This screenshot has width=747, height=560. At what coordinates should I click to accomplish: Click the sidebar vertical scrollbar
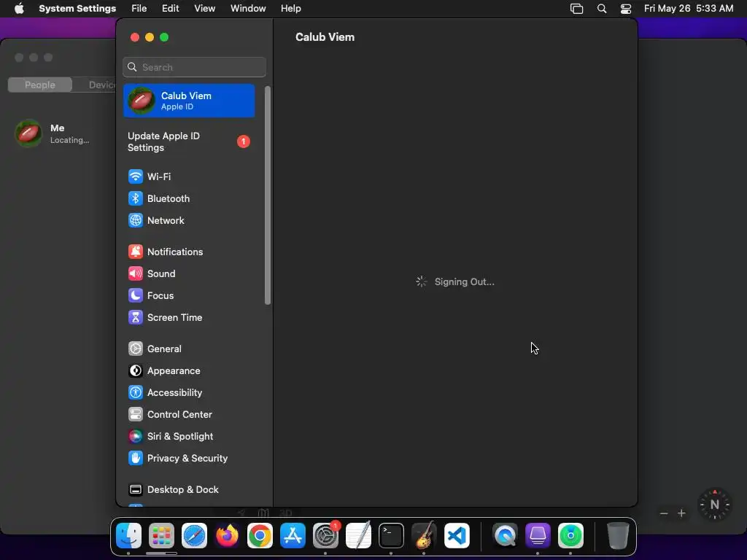coord(268,195)
